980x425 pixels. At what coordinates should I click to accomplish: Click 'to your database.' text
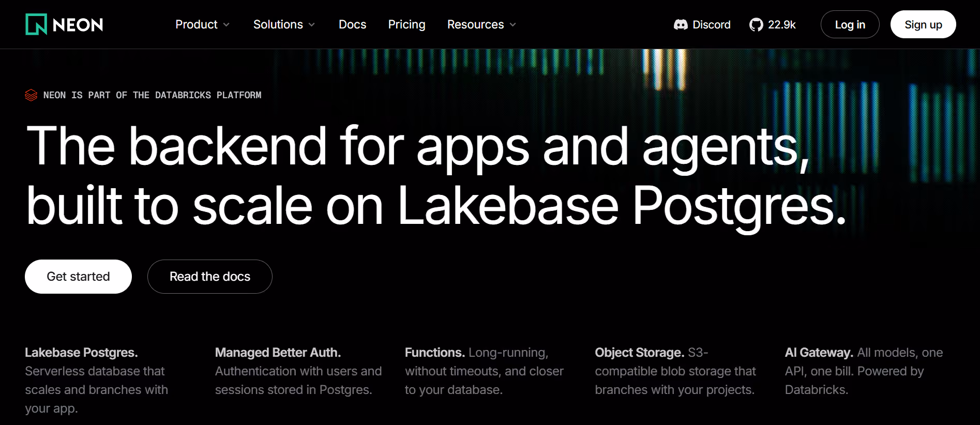(454, 390)
